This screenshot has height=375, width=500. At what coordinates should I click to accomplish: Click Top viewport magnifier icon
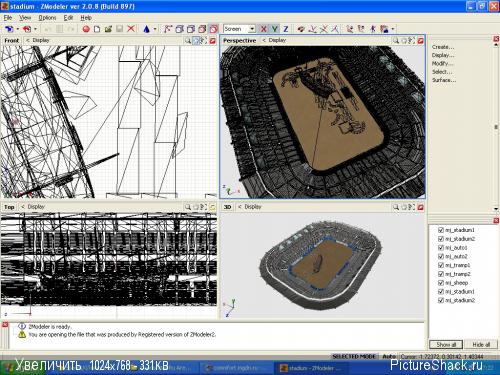[188, 207]
